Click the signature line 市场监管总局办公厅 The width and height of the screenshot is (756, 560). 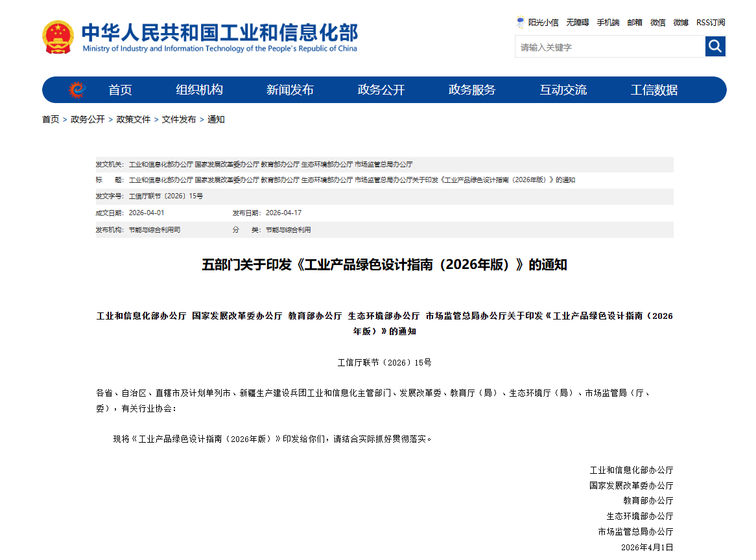pos(635,531)
